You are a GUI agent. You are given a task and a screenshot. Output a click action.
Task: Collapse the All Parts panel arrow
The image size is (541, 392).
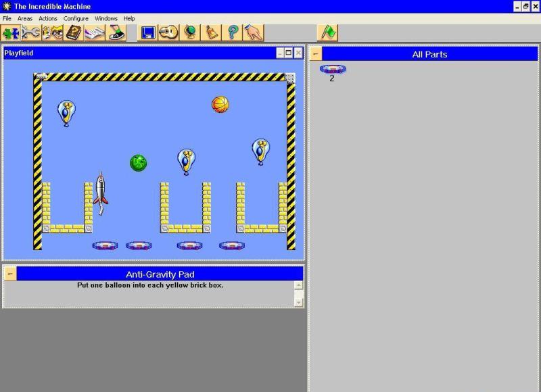tap(316, 54)
